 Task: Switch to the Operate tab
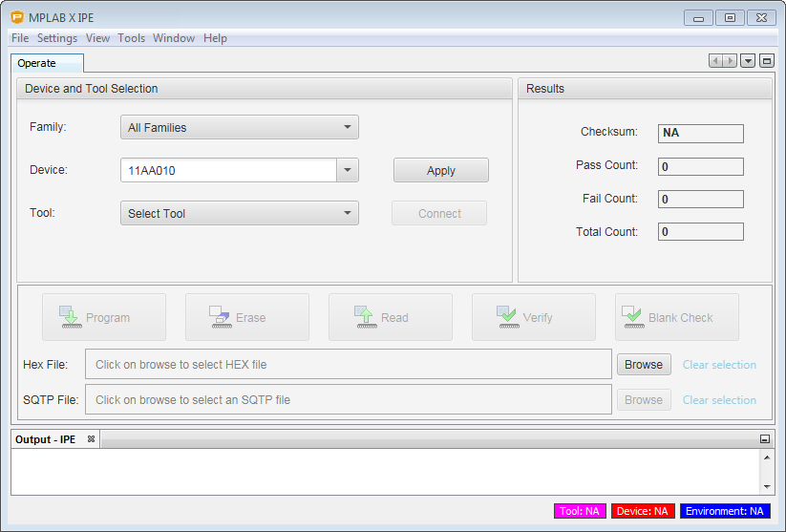click(47, 63)
